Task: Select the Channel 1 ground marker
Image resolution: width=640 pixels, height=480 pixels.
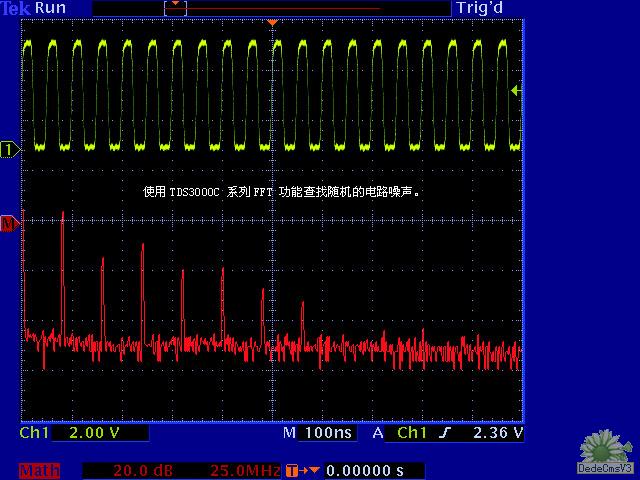Action: [10, 150]
